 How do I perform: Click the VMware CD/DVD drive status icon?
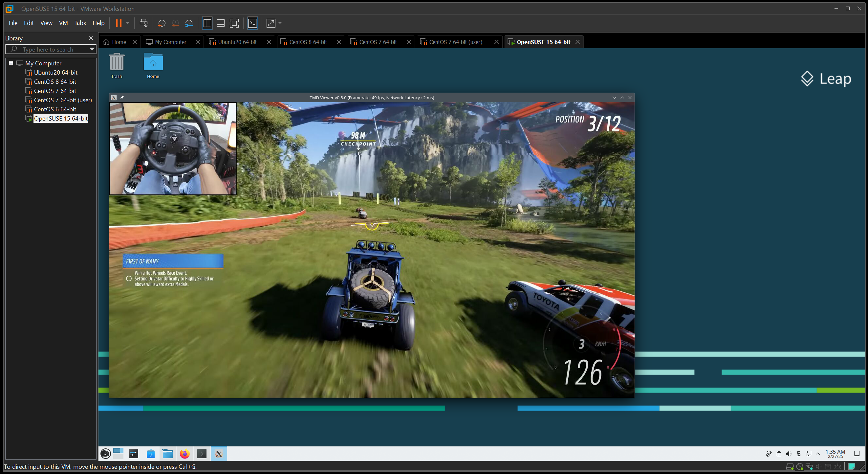click(x=799, y=466)
